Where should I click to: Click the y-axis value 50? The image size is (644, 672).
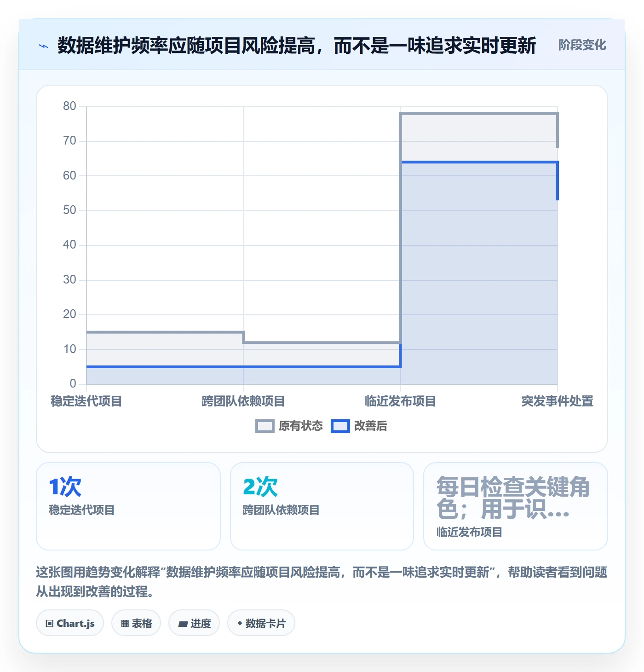pos(69,210)
